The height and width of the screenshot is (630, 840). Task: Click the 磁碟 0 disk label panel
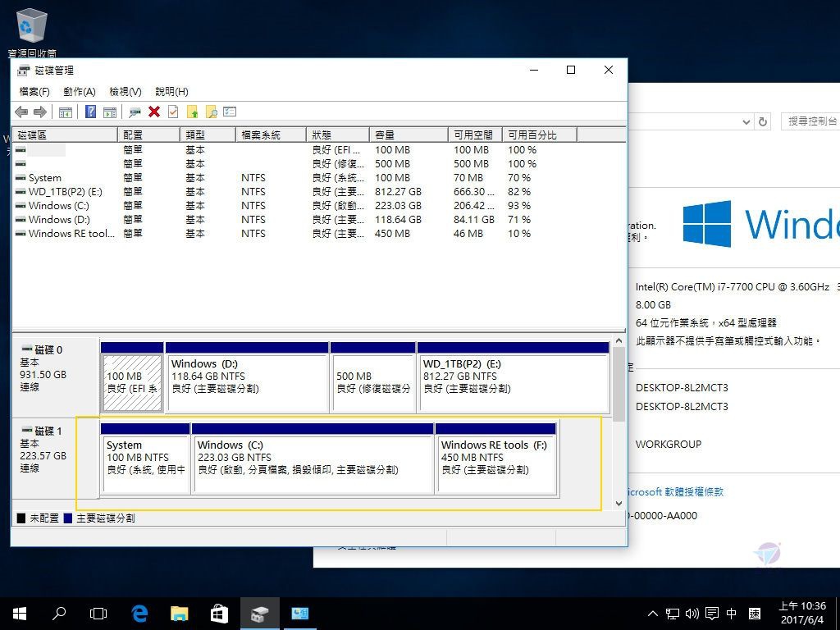pos(56,377)
